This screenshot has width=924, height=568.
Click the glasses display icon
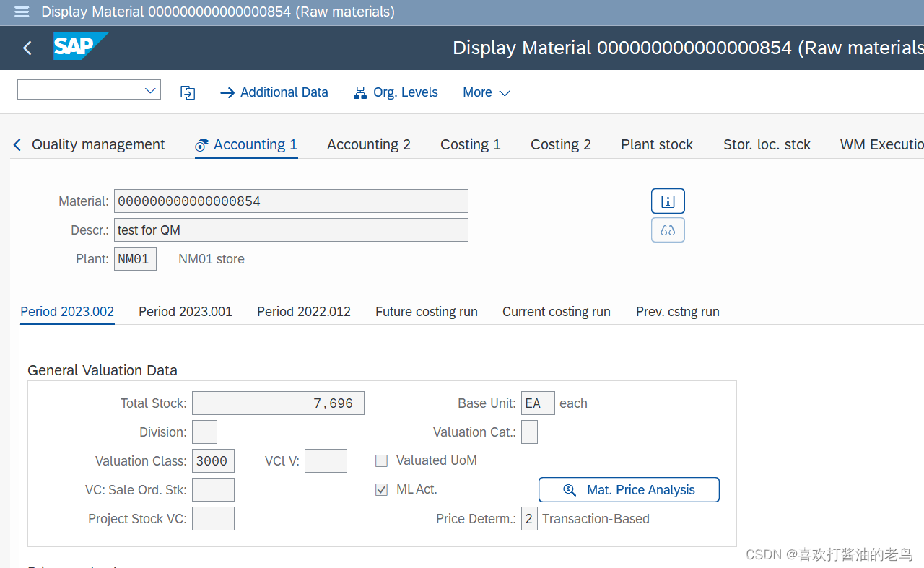coord(667,230)
